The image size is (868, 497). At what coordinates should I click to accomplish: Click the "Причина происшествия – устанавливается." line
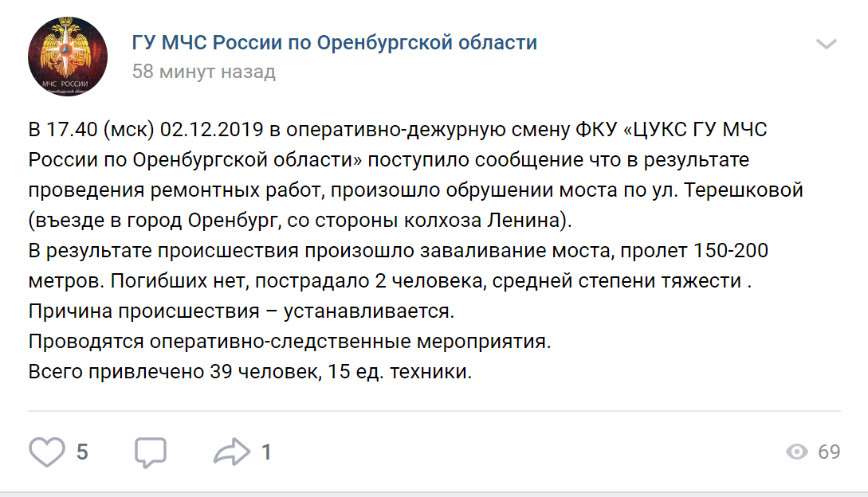pos(241,311)
